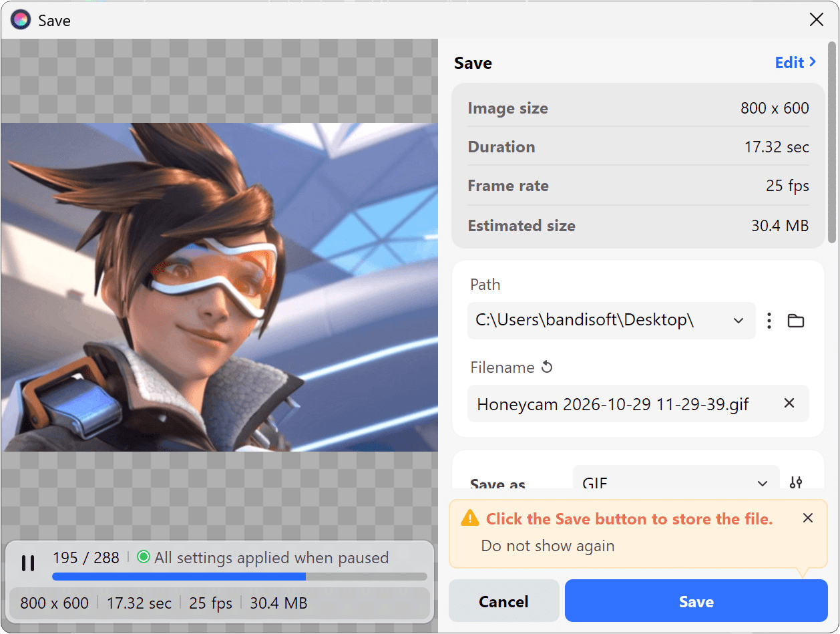The height and width of the screenshot is (634, 840).
Task: Click the warning triangle icon in the tip
Action: (x=470, y=518)
